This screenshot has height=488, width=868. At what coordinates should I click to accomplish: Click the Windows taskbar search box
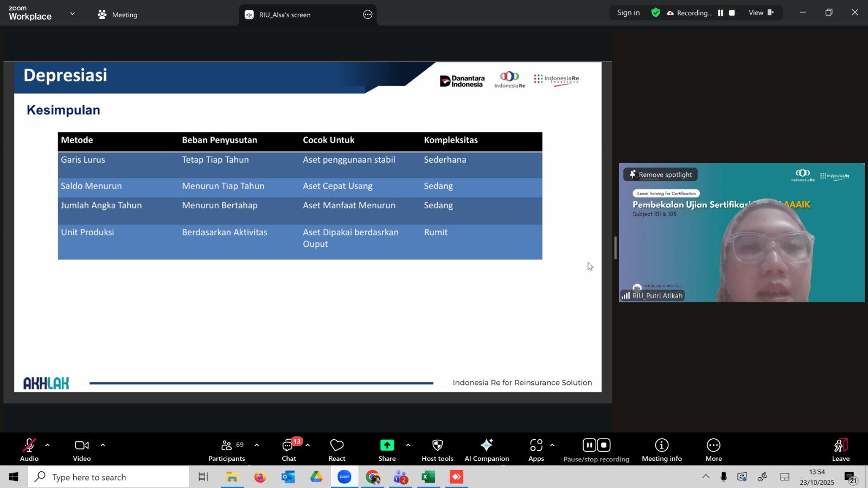[108, 477]
